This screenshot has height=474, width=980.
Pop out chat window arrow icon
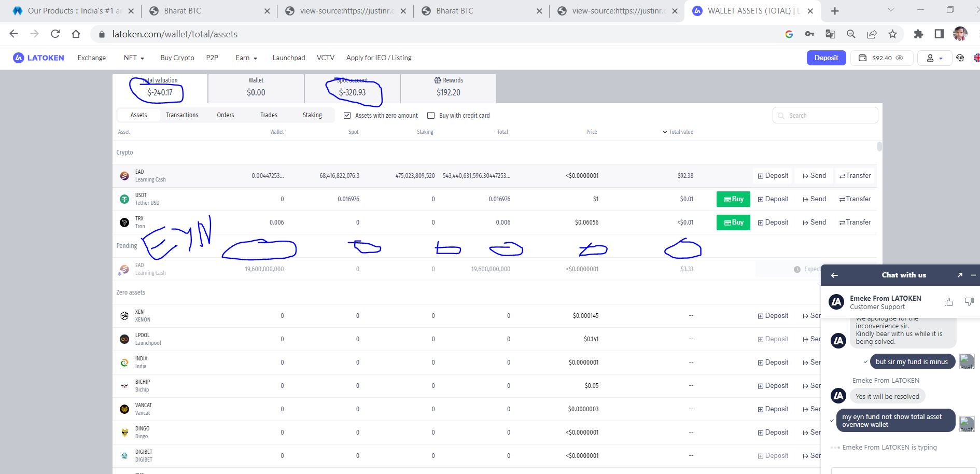point(960,275)
